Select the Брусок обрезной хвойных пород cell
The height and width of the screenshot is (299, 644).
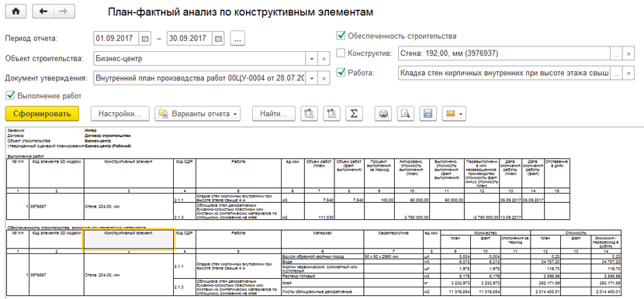[x=323, y=256]
